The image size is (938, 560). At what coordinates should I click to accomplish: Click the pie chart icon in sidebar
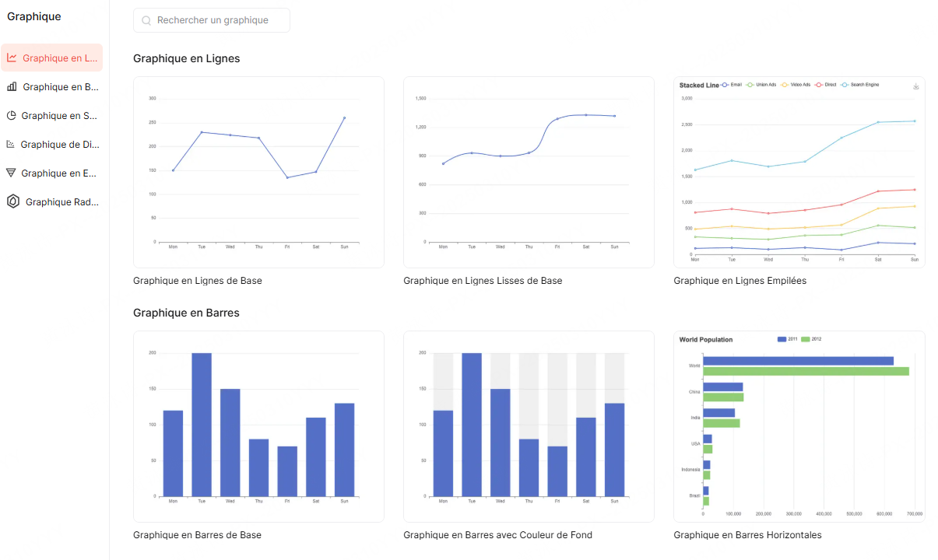pos(12,115)
